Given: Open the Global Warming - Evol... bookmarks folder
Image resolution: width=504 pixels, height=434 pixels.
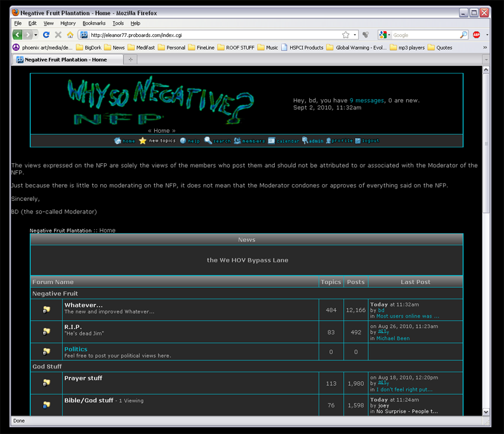Looking at the screenshot, I should [357, 48].
